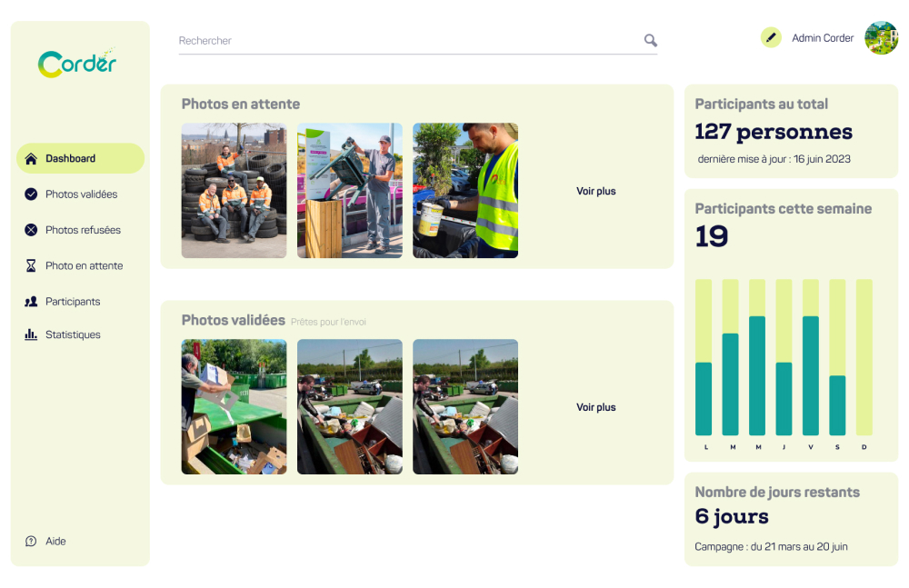Image resolution: width=909 pixels, height=588 pixels.
Task: Open the tire pile photo in Photos en attente
Action: click(234, 190)
